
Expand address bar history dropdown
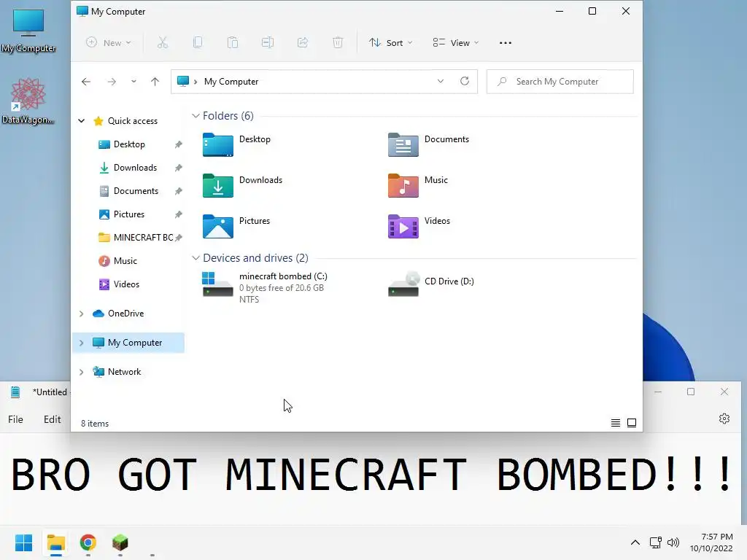pos(441,81)
